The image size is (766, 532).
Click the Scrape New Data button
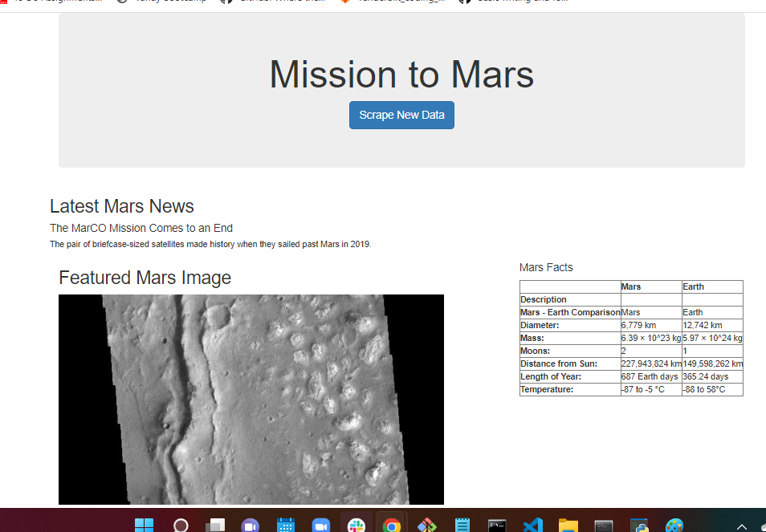(401, 116)
